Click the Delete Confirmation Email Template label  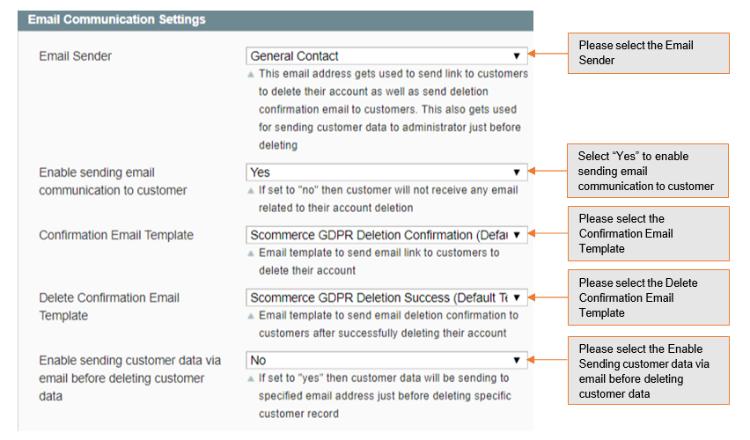coord(109,307)
